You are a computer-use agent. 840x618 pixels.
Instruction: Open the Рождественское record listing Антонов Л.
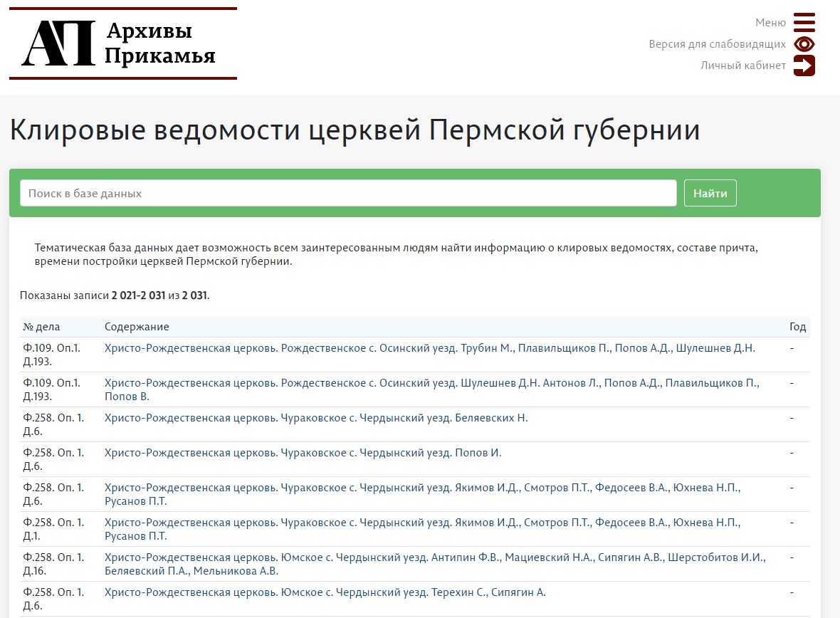pyautogui.click(x=431, y=383)
